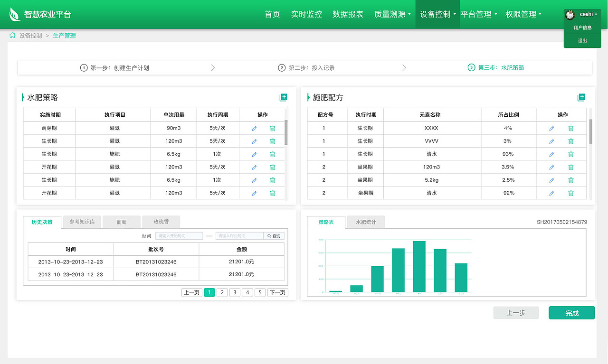608x364 pixels.
Task: Click the 完成 button
Action: [x=572, y=313]
